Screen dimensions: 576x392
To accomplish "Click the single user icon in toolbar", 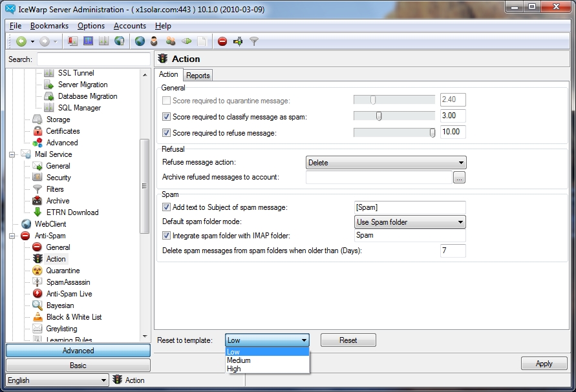I will [x=155, y=41].
